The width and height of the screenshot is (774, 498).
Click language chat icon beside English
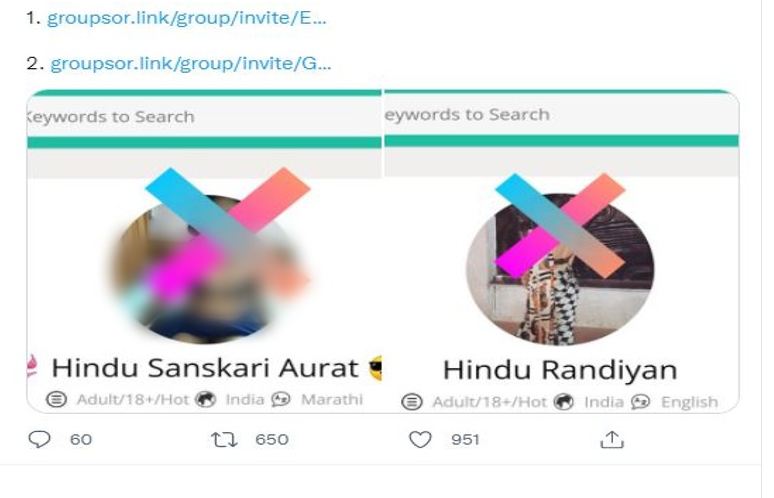640,402
